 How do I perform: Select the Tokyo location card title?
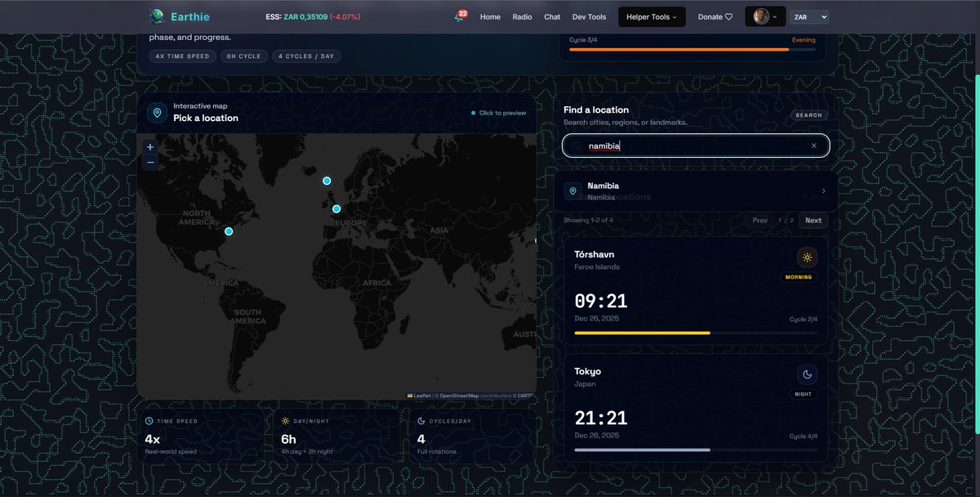[x=587, y=371]
